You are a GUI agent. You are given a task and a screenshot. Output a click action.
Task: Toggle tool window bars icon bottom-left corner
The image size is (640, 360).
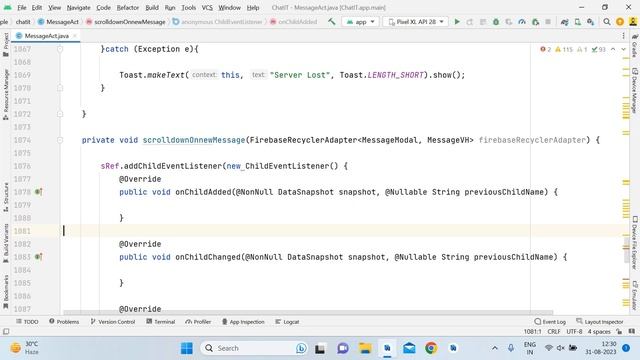[6, 331]
